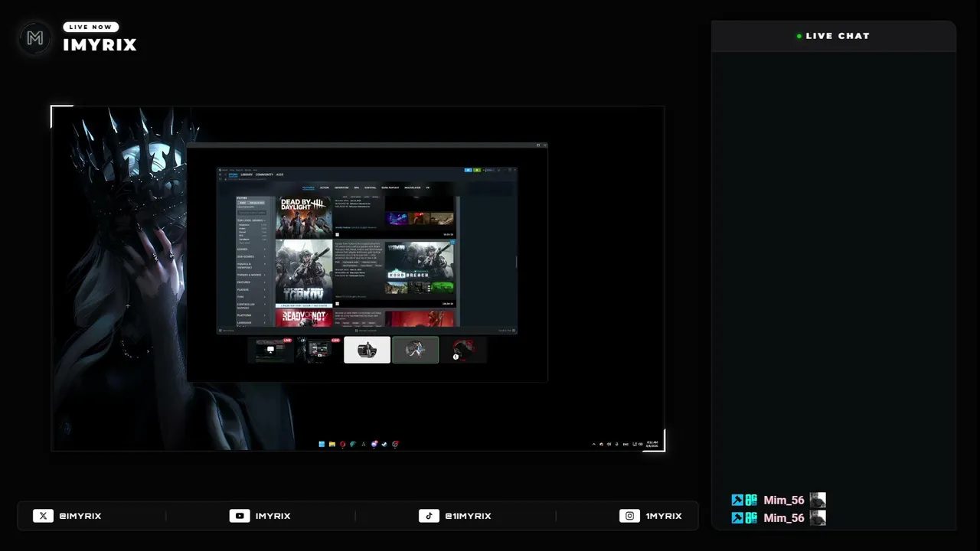Open the STORE tab in Steam
980x551 pixels.
[234, 174]
